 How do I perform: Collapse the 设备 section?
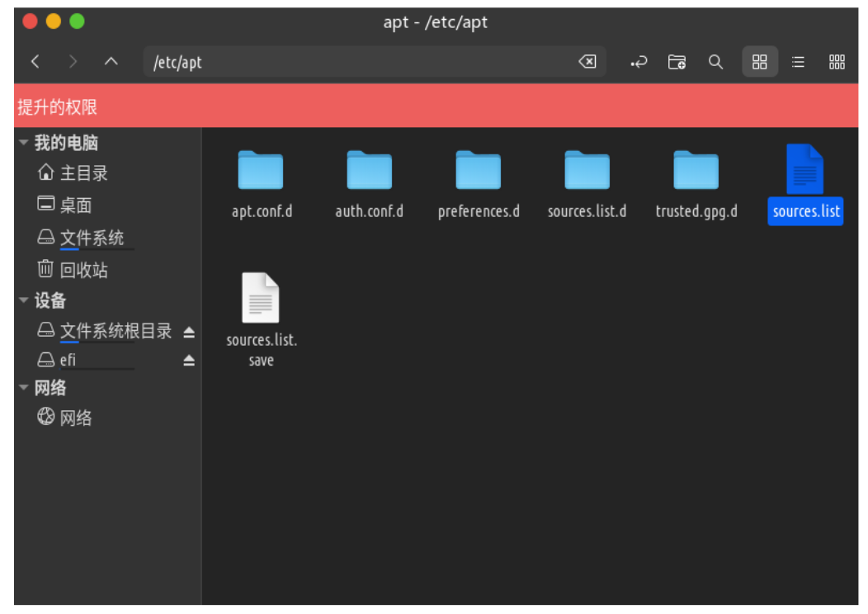click(23, 300)
